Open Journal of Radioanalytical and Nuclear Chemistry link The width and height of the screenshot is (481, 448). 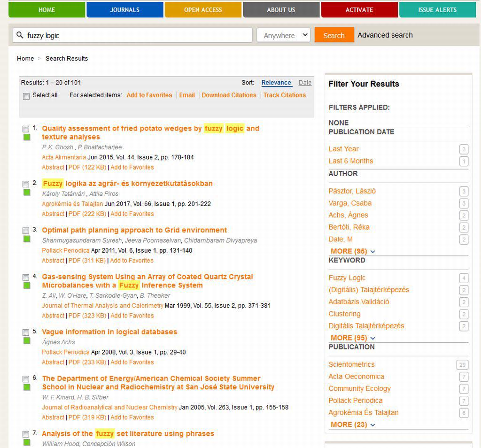click(109, 408)
